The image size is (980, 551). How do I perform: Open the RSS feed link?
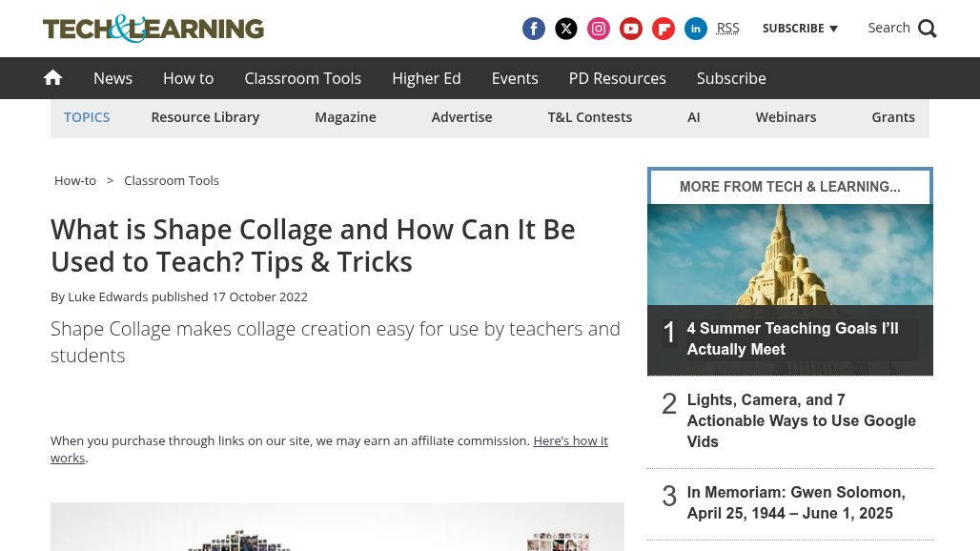pyautogui.click(x=727, y=28)
